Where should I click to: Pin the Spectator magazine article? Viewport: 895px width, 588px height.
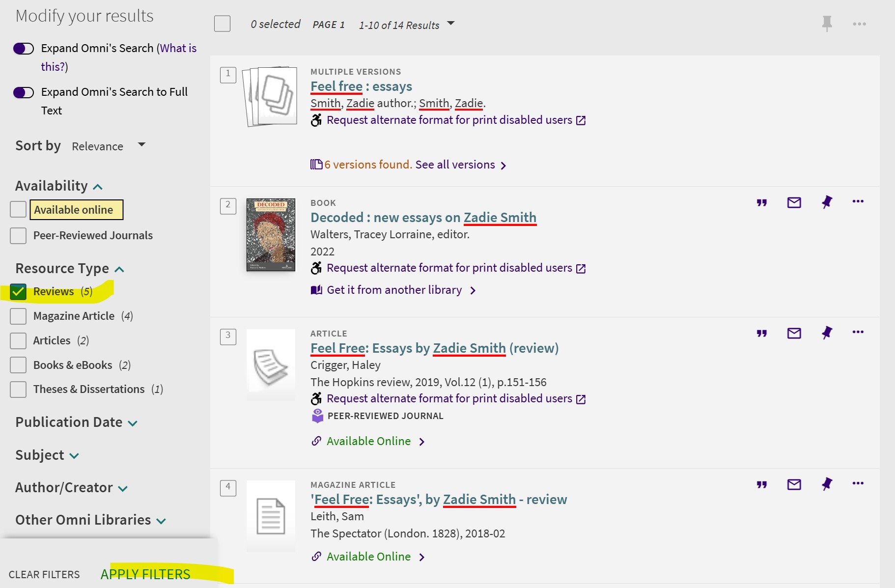827,484
